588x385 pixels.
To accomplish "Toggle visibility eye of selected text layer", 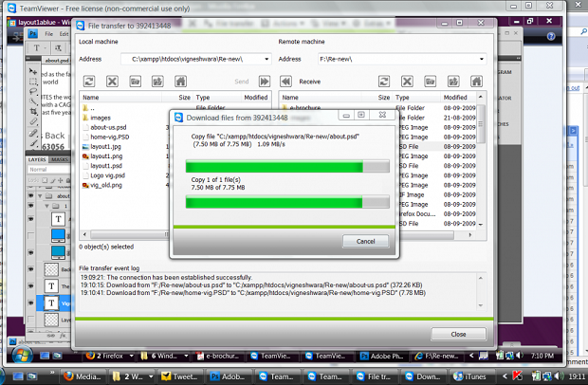I will tap(30, 302).
